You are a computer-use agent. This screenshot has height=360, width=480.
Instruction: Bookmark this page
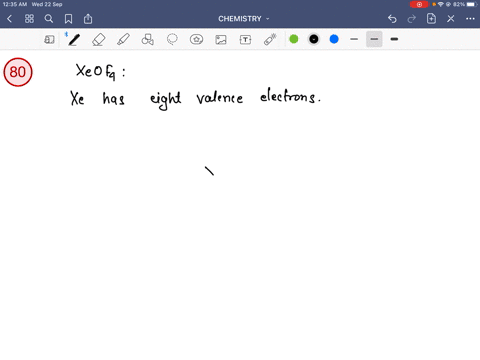pyautogui.click(x=68, y=19)
